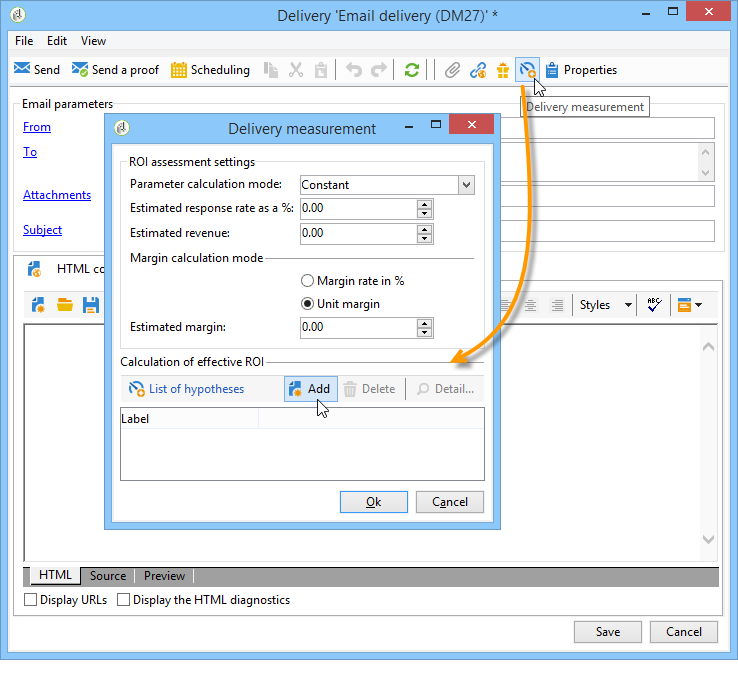Click Send a proof toolbar button

tap(115, 70)
